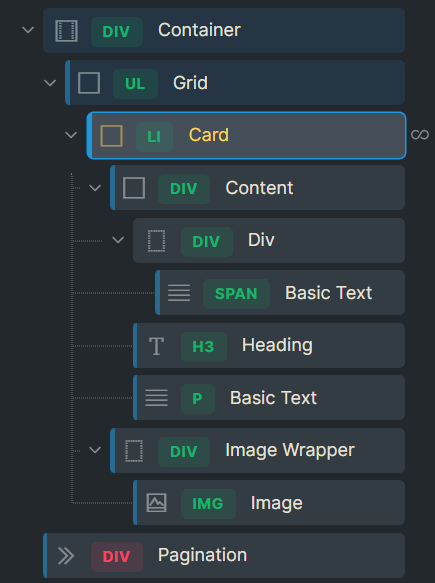This screenshot has height=583, width=435.
Task: Click the square icon on Content row
Action: 134,188
